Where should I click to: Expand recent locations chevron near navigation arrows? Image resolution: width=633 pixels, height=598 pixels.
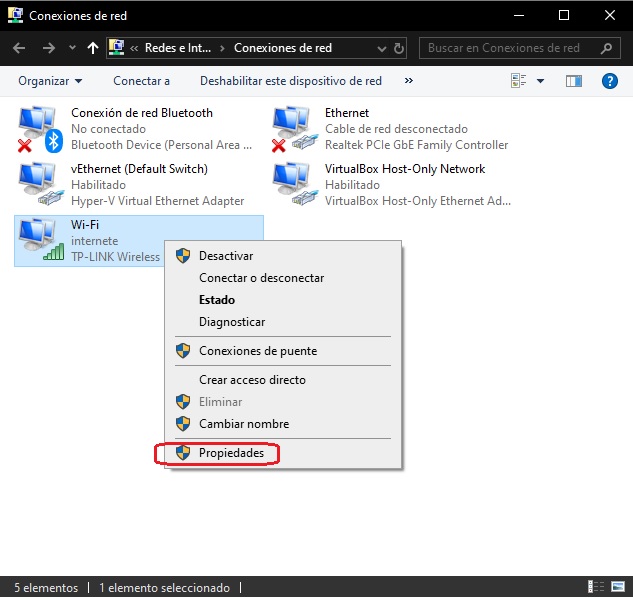click(72, 48)
